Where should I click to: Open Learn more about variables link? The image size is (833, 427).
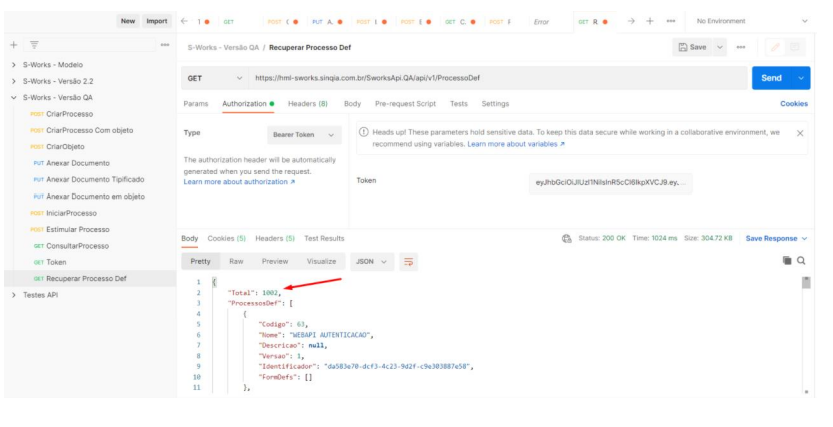(x=516, y=144)
